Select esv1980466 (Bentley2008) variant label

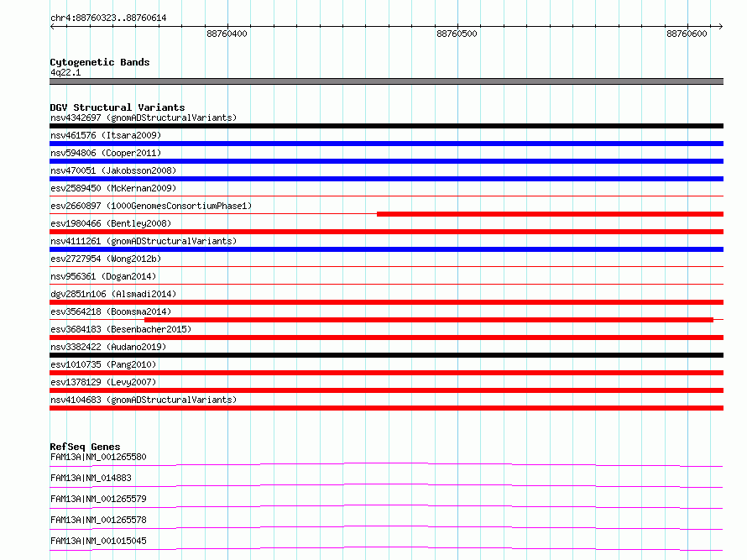111,223
